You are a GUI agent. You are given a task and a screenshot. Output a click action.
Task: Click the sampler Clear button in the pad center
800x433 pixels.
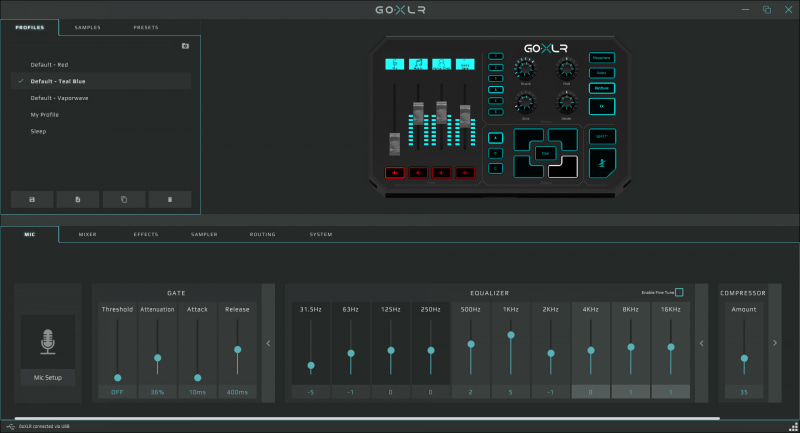pyautogui.click(x=545, y=153)
